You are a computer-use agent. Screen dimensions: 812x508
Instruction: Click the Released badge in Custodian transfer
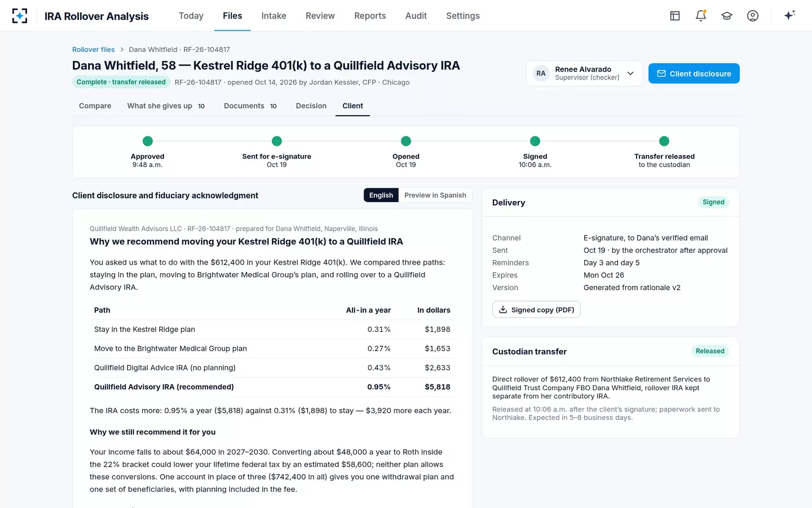[x=710, y=351]
